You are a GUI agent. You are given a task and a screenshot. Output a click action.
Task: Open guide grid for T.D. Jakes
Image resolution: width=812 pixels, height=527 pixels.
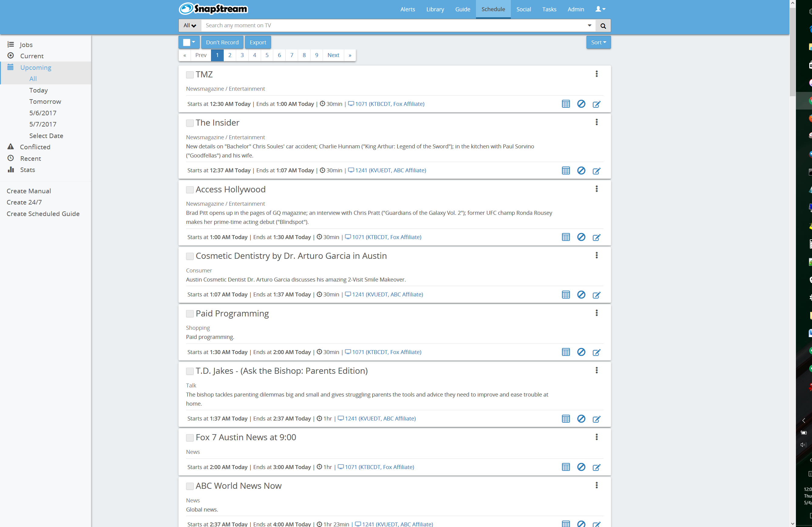pyautogui.click(x=566, y=419)
